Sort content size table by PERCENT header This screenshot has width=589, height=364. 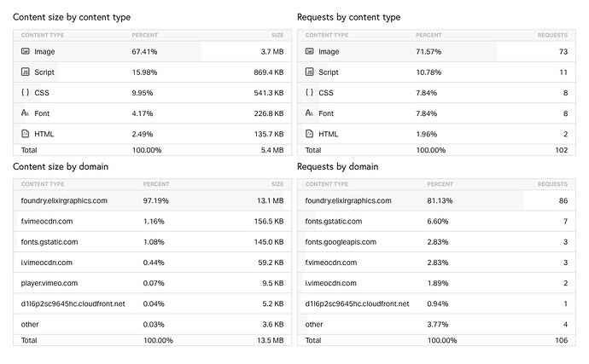coord(144,36)
